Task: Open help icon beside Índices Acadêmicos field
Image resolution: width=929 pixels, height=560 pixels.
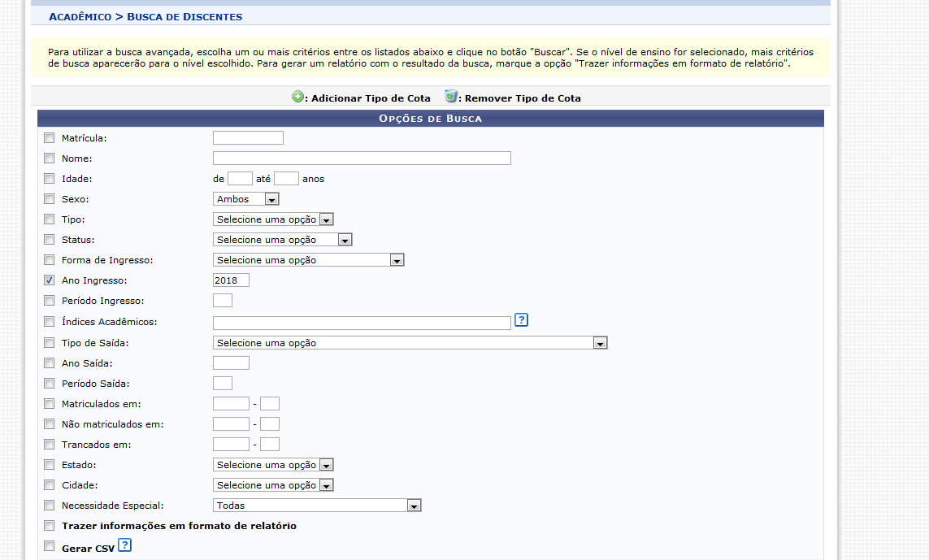Action: (x=522, y=320)
